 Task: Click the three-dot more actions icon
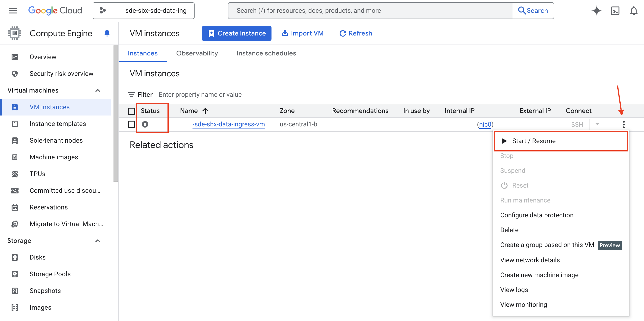pyautogui.click(x=624, y=125)
